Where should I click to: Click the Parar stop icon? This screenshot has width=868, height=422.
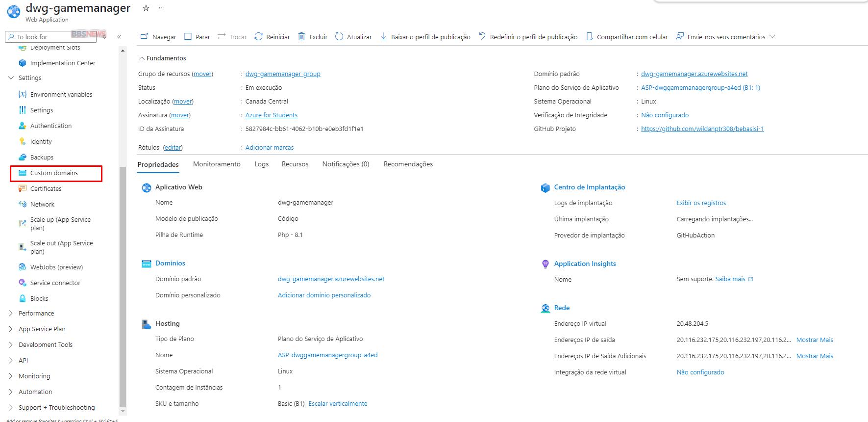coord(188,37)
